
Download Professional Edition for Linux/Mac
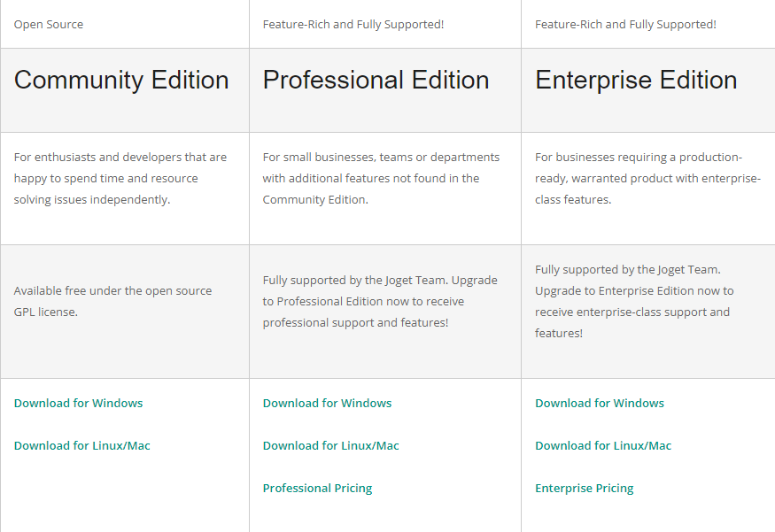pos(330,446)
